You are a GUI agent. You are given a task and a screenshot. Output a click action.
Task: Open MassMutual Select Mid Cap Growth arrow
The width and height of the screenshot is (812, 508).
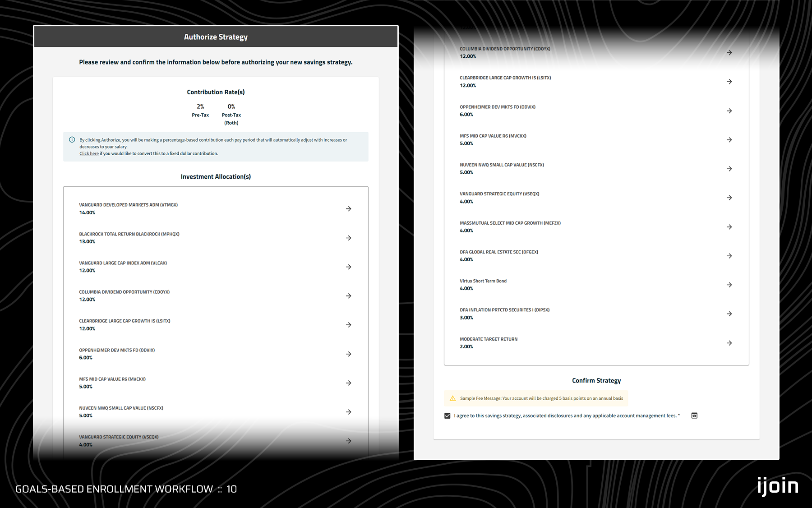729,227
